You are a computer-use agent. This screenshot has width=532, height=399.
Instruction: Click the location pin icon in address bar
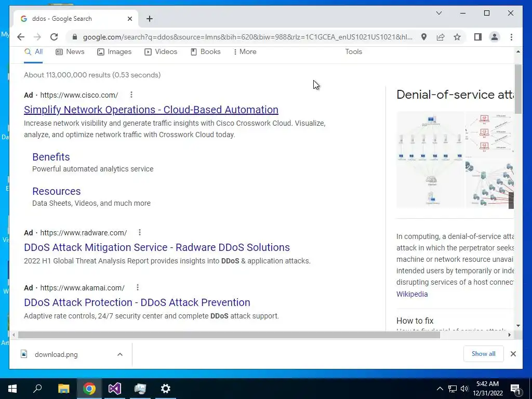[424, 37]
